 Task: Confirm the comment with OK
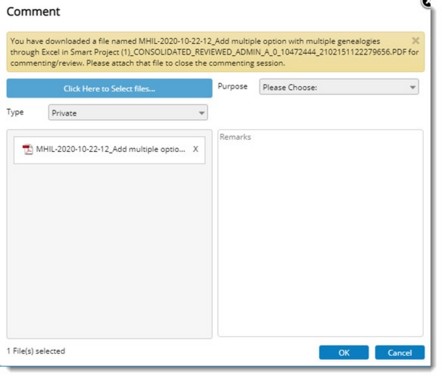click(x=344, y=353)
